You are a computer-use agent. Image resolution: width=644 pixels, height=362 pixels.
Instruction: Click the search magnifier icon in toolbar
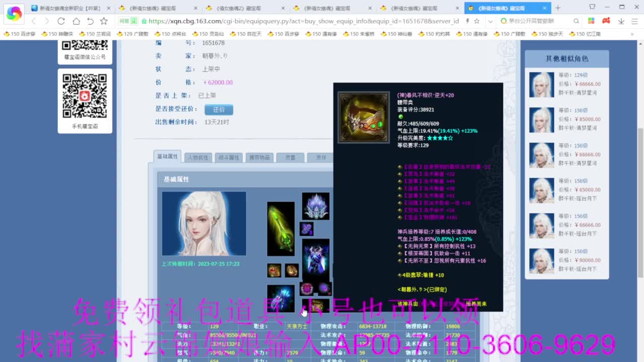577,21
